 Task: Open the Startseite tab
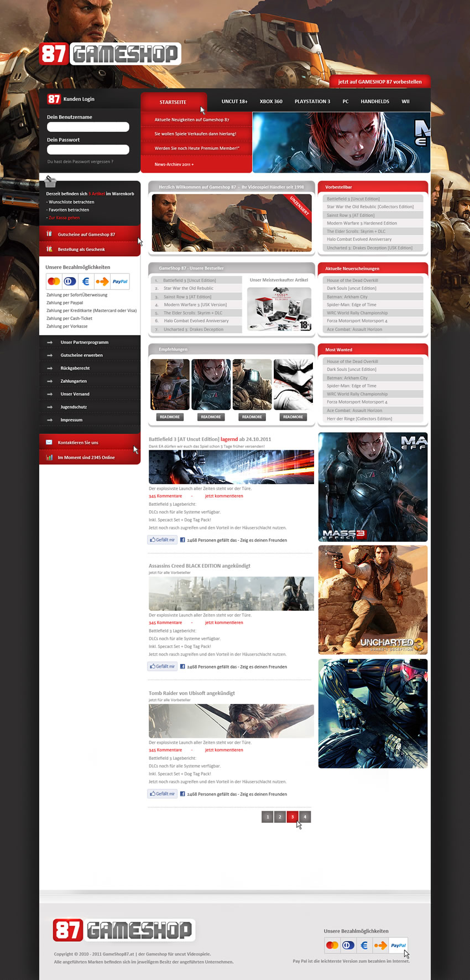[x=173, y=102]
